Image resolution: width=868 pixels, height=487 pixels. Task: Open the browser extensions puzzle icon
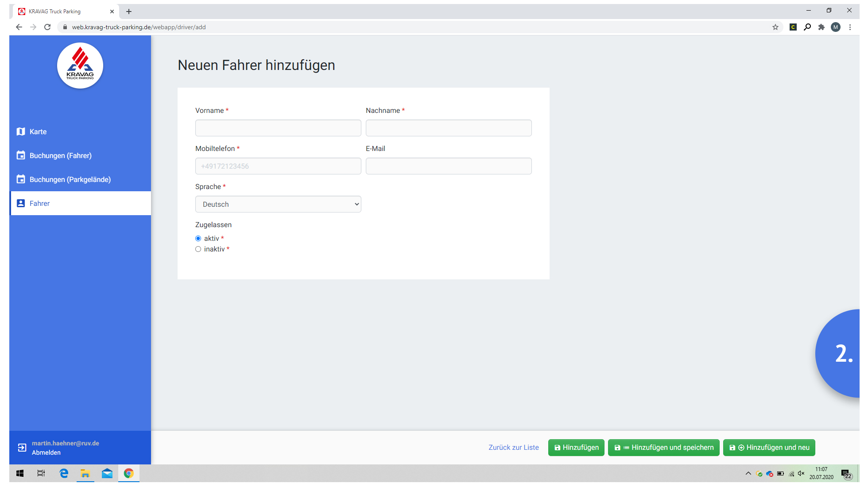[x=821, y=27]
